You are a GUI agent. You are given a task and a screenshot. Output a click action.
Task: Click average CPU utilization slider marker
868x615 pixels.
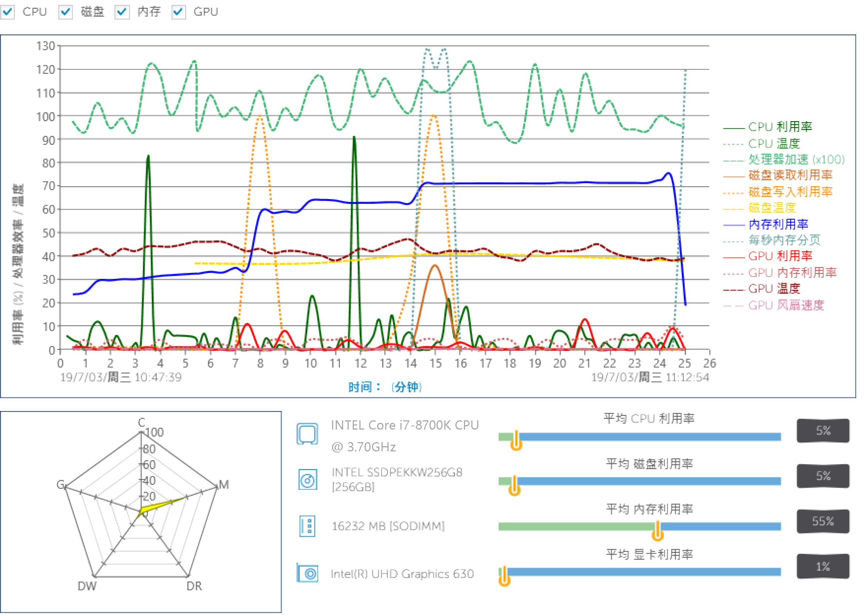tap(516, 441)
